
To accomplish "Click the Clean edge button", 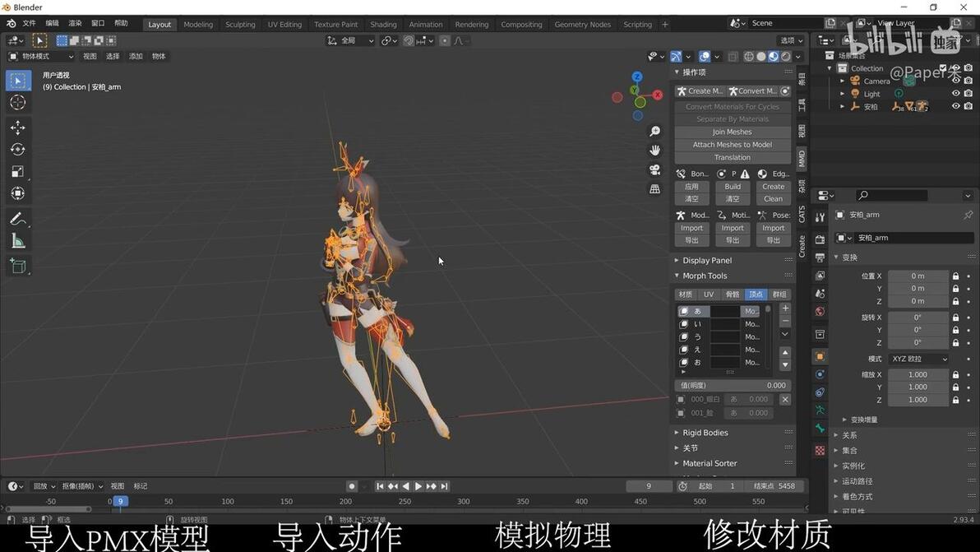I will [773, 199].
